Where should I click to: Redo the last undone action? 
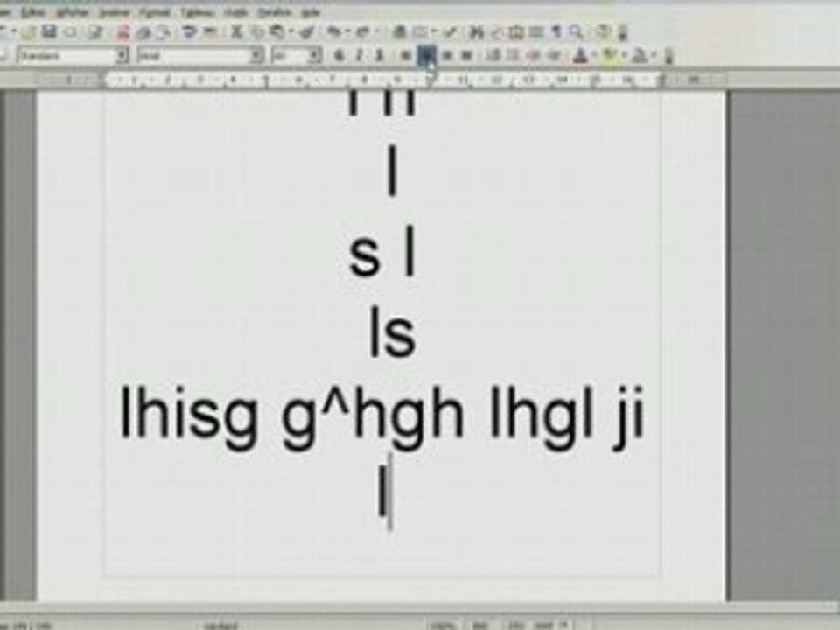362,32
